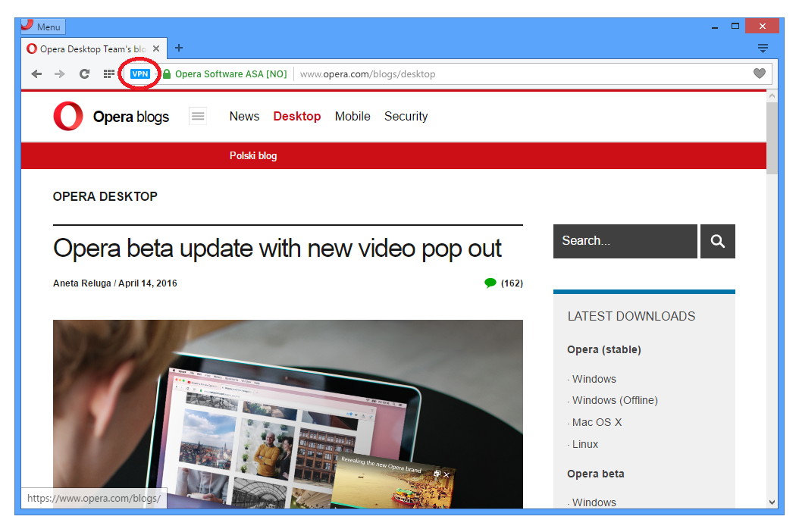Open the Desktop section

(297, 116)
